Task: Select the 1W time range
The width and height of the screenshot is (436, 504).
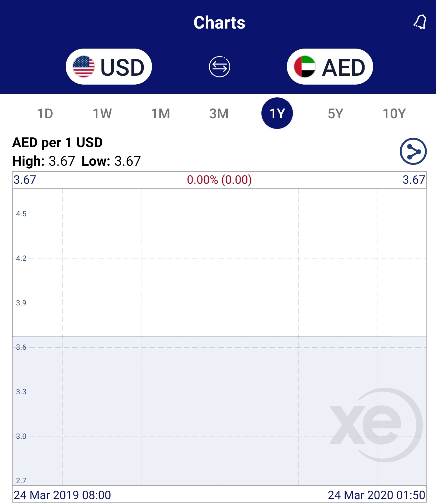Action: point(102,113)
